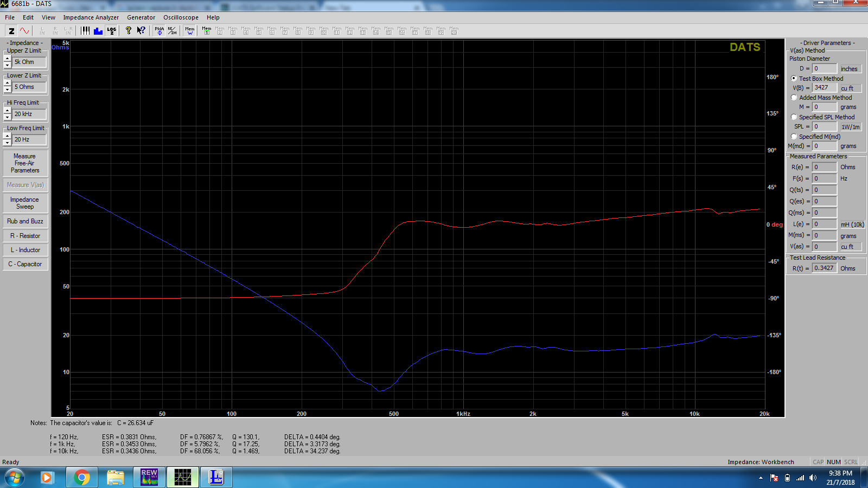The height and width of the screenshot is (488, 868).
Task: Click the blue bar graph toolbar icon
Action: coord(98,31)
